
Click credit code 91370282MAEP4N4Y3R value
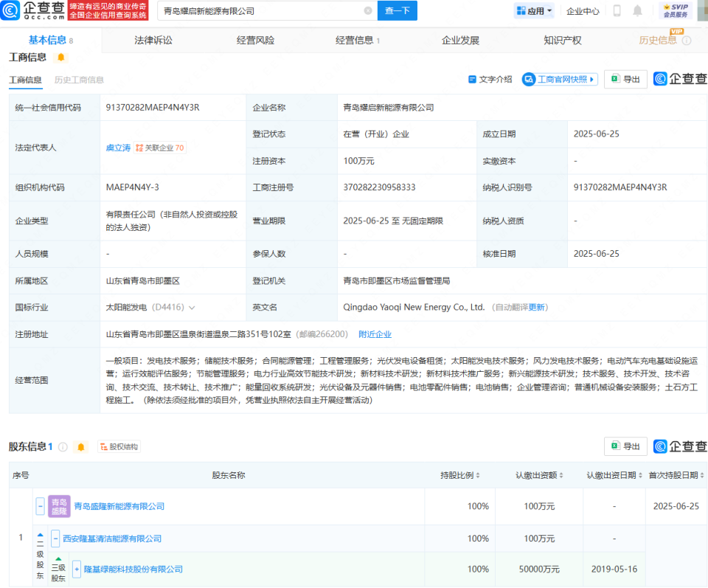pos(153,108)
